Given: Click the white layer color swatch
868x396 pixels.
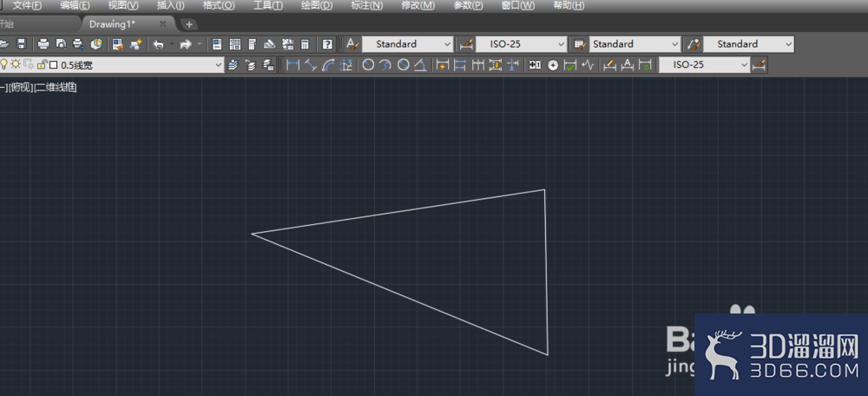Looking at the screenshot, I should pyautogui.click(x=54, y=65).
